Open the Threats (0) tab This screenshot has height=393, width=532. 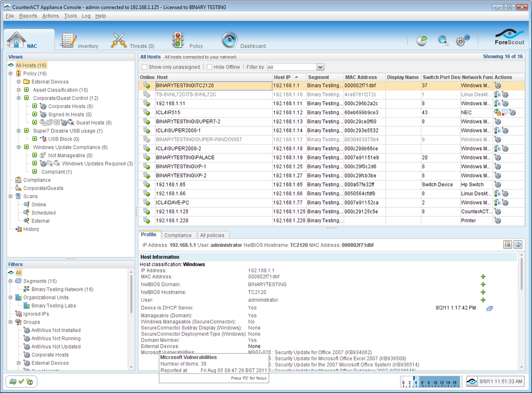(133, 41)
